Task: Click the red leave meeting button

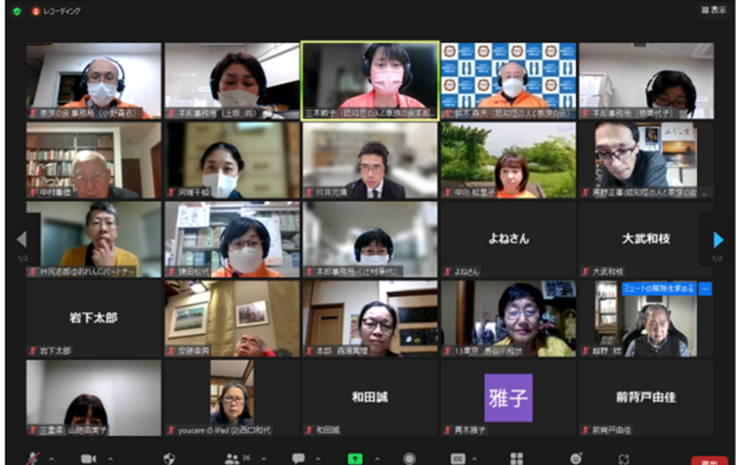Action: click(709, 460)
